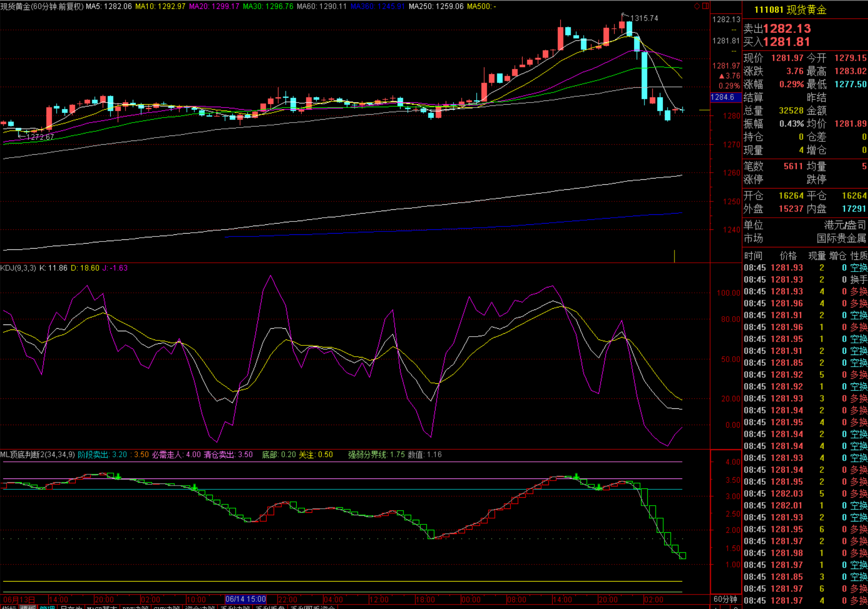Click the 涨幅 0.29% value
The image size is (868, 609).
coord(791,84)
